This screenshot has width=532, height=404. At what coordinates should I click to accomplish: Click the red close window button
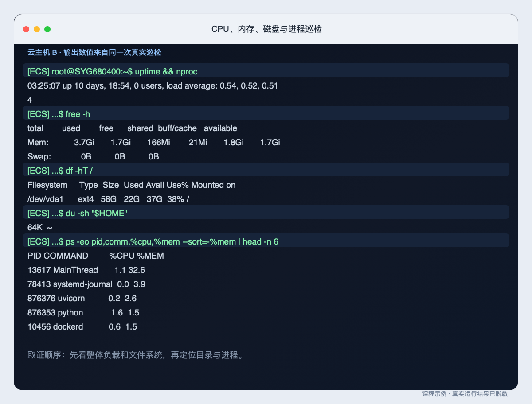[26, 29]
